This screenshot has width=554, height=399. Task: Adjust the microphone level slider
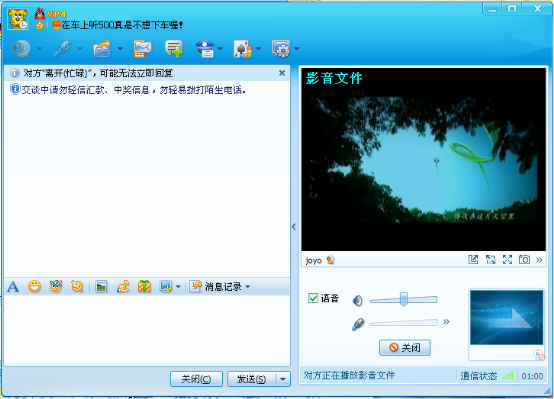coord(403,322)
